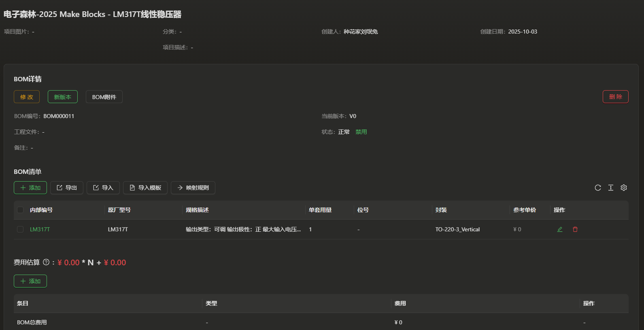This screenshot has width=644, height=330.
Task: Download the 导入模板 import template
Action: tap(145, 188)
